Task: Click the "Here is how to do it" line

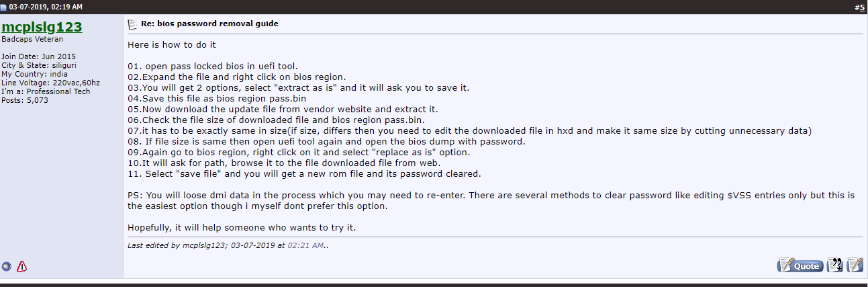Action: (172, 44)
